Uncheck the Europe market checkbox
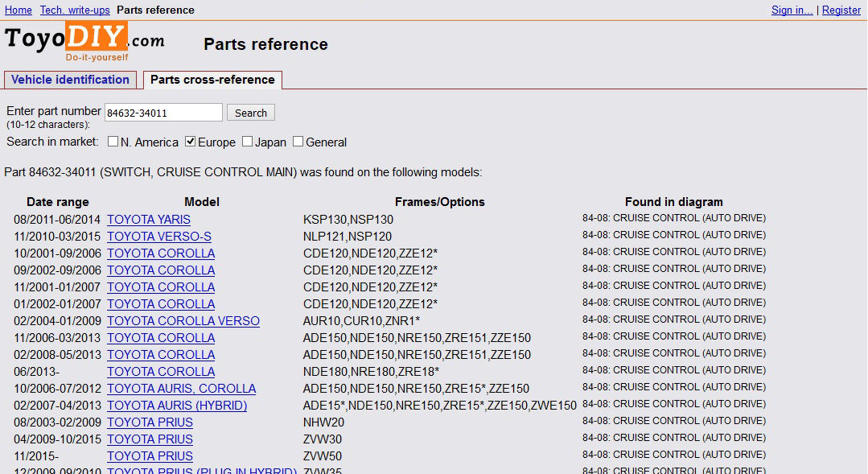 pos(191,142)
